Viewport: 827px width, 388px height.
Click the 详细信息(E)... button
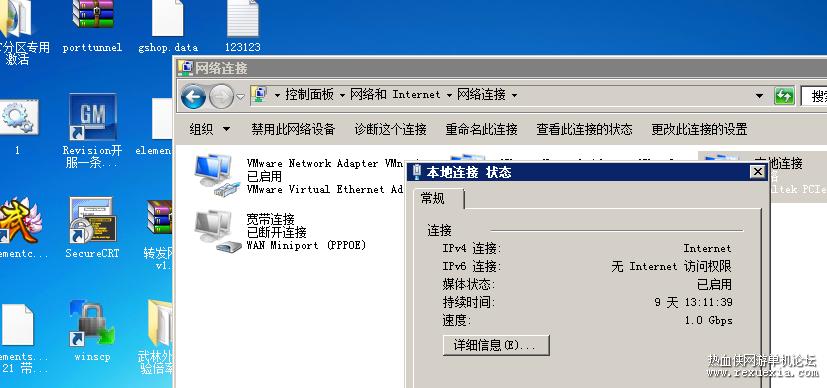click(496, 345)
